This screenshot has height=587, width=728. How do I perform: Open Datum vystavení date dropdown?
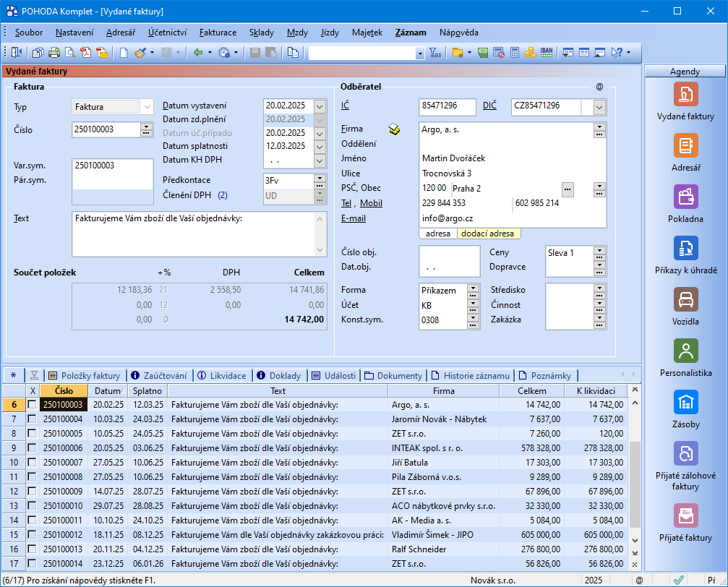[320, 106]
